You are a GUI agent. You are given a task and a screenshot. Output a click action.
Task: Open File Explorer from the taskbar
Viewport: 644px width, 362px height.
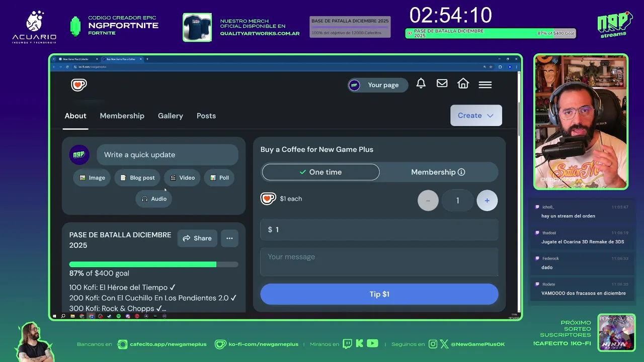(x=72, y=316)
